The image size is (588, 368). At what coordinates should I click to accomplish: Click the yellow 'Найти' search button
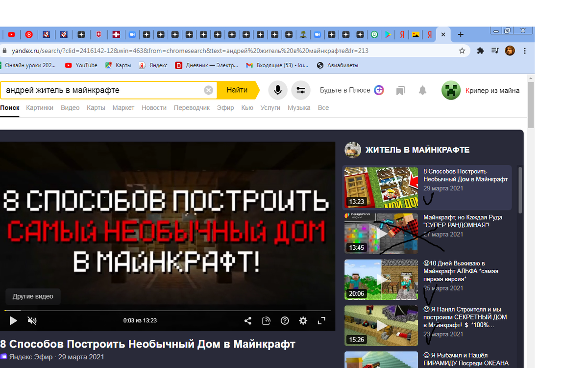point(237,90)
